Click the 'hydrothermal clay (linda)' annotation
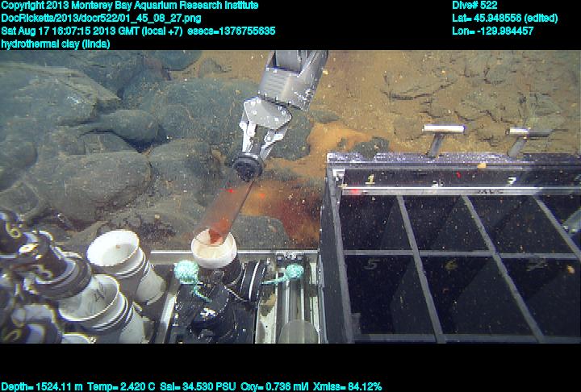This screenshot has height=392, width=581. pyautogui.click(x=56, y=44)
